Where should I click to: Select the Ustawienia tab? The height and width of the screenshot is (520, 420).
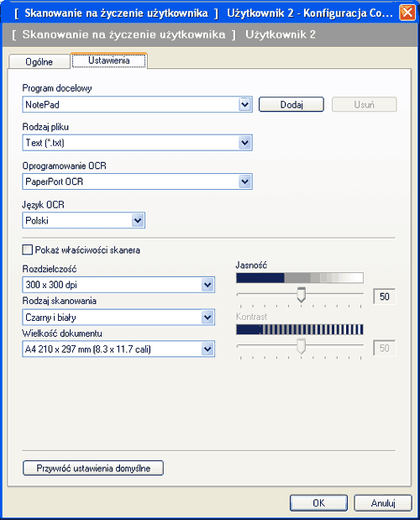click(x=108, y=60)
